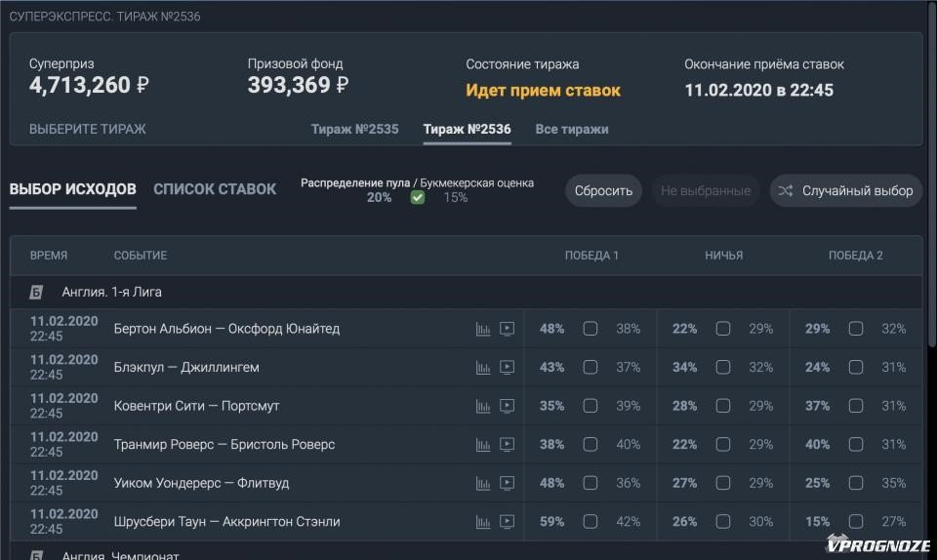Check Победа 2 for Блэкпул — Джиллингем
This screenshot has height=560, width=937.
pyautogui.click(x=856, y=367)
